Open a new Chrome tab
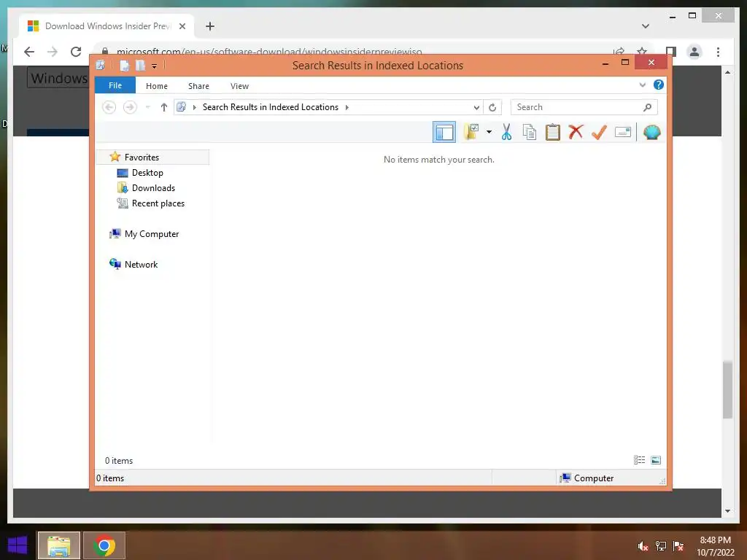Screen dimensions: 747x560 210,26
